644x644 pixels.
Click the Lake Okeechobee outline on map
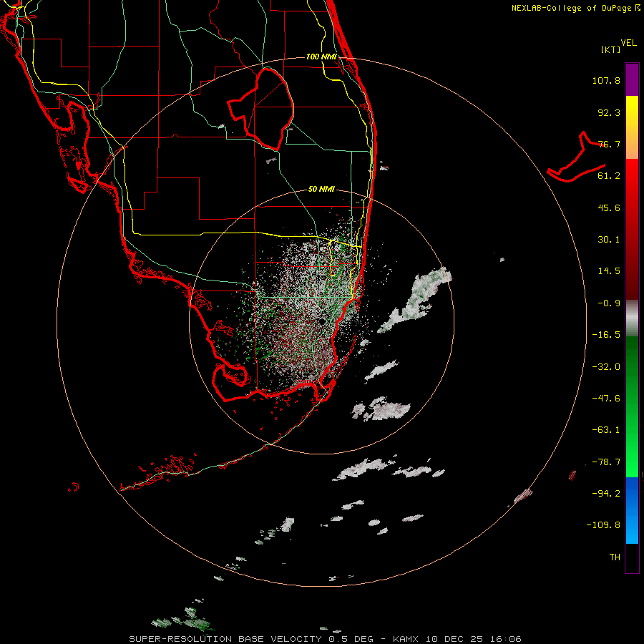[260, 109]
